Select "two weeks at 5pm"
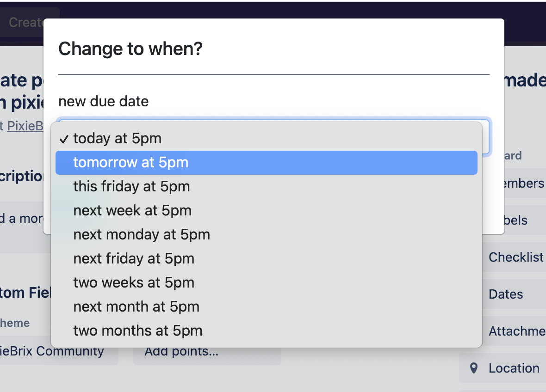Viewport: 546px width, 392px height. click(x=134, y=282)
